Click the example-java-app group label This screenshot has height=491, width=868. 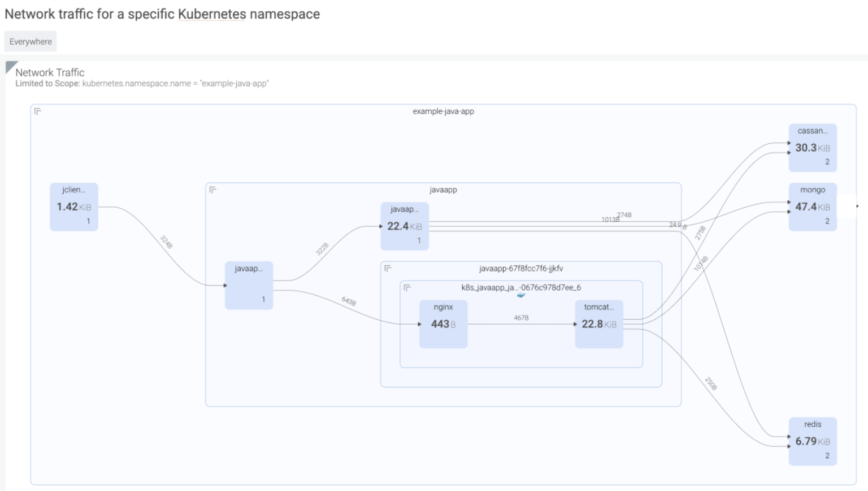pyautogui.click(x=443, y=111)
